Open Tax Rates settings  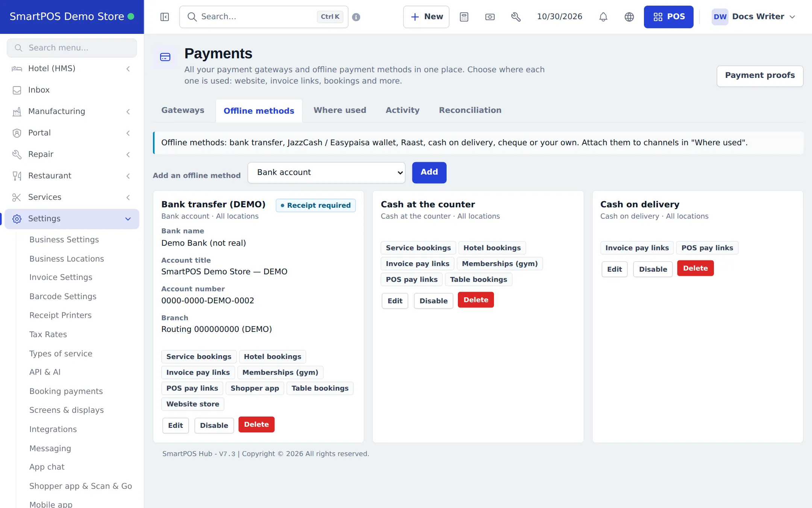coord(48,335)
